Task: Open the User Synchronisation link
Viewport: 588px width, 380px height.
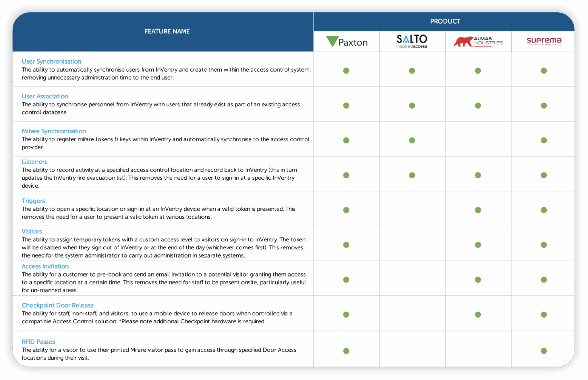Action: 51,61
